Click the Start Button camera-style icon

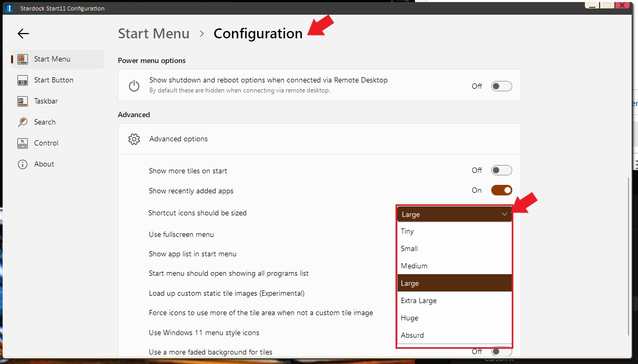coord(22,80)
